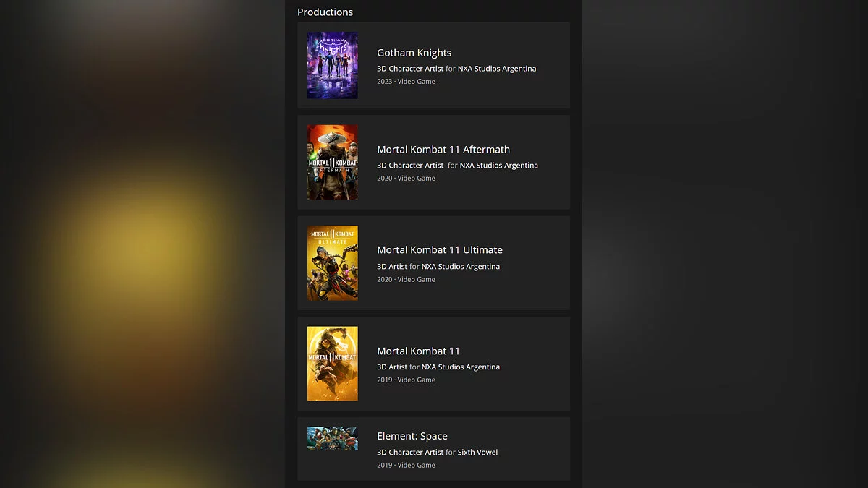Open the Mortal Kombat 11 title link
This screenshot has height=488, width=868.
pyautogui.click(x=418, y=351)
